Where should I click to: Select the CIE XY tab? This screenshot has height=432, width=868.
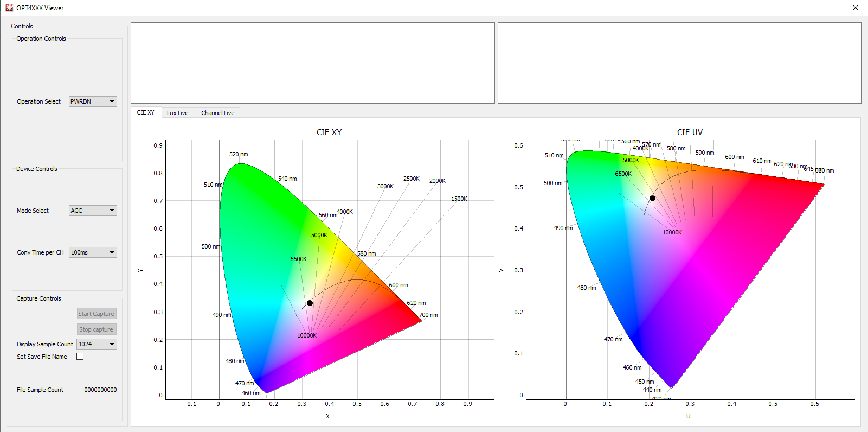[145, 112]
